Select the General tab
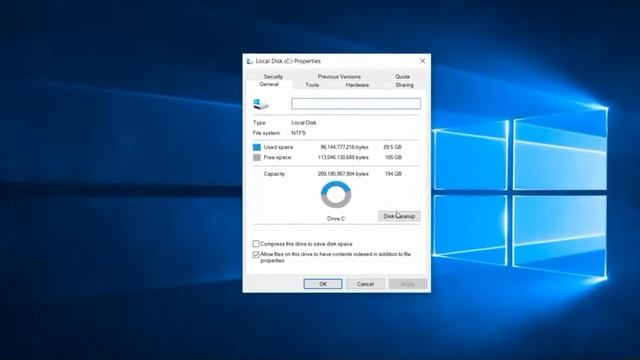Viewport: 640px width, 360px height. (269, 84)
